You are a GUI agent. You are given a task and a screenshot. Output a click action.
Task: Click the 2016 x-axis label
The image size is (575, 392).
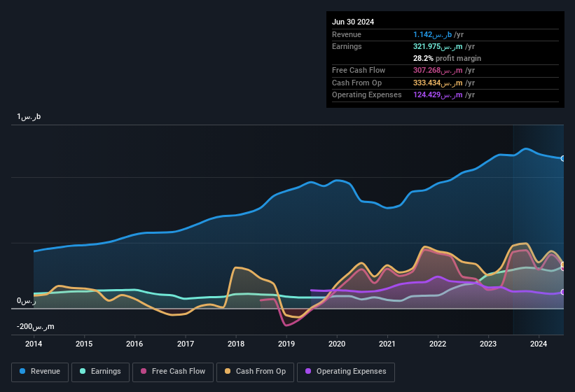tap(134, 344)
